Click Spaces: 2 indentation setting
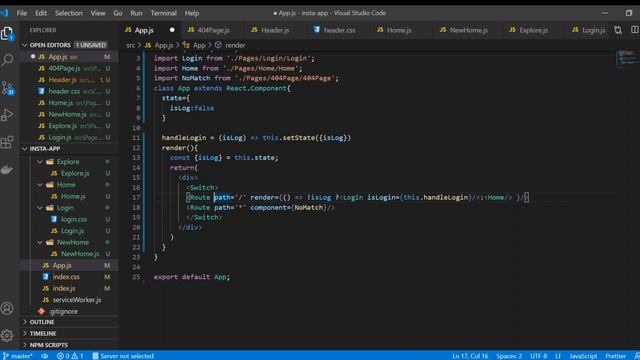This screenshot has width=640, height=360. (509, 356)
